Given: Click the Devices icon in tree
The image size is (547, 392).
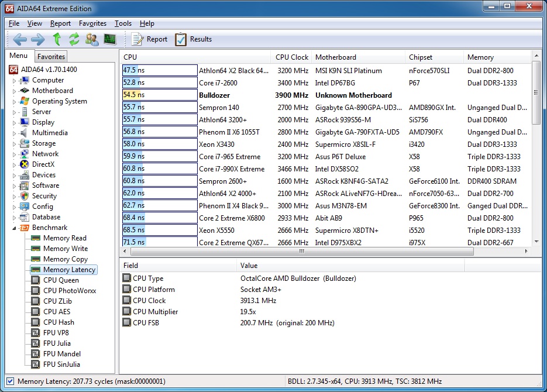Looking at the screenshot, I should point(25,175).
